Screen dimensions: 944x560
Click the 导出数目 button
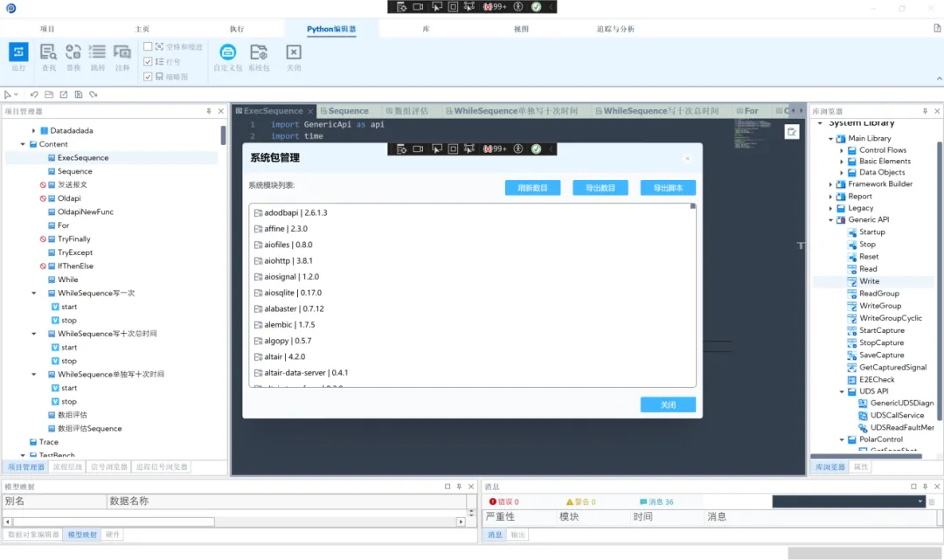pyautogui.click(x=600, y=188)
